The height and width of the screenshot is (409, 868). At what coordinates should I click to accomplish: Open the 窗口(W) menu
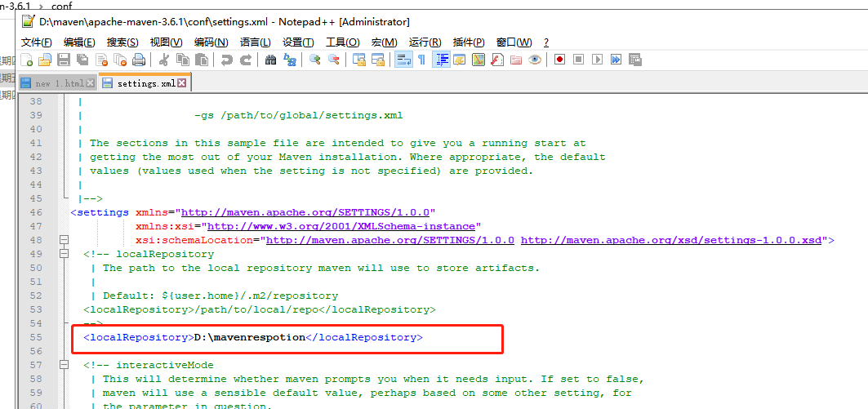[x=514, y=42]
